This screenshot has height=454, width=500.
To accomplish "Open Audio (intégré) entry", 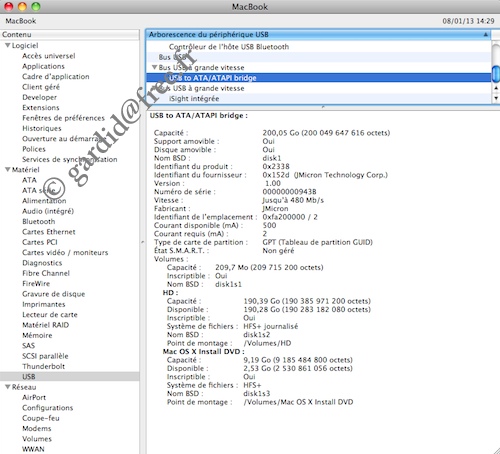I will coord(48,211).
